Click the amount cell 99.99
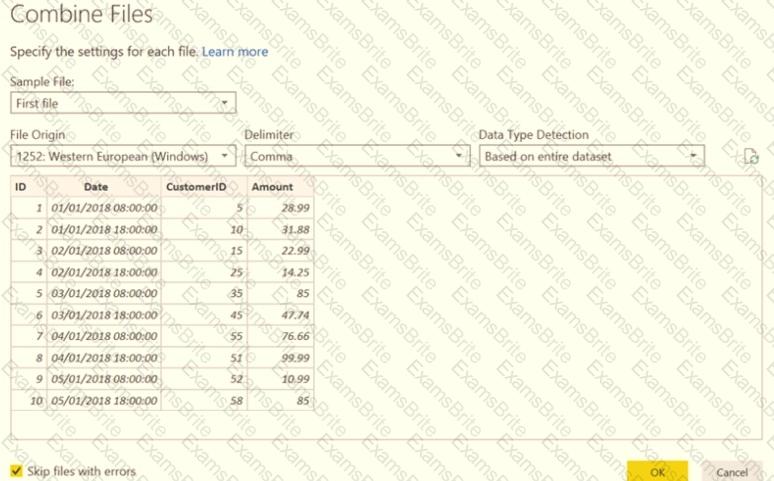Image resolution: width=774 pixels, height=481 pixels. pyautogui.click(x=281, y=358)
